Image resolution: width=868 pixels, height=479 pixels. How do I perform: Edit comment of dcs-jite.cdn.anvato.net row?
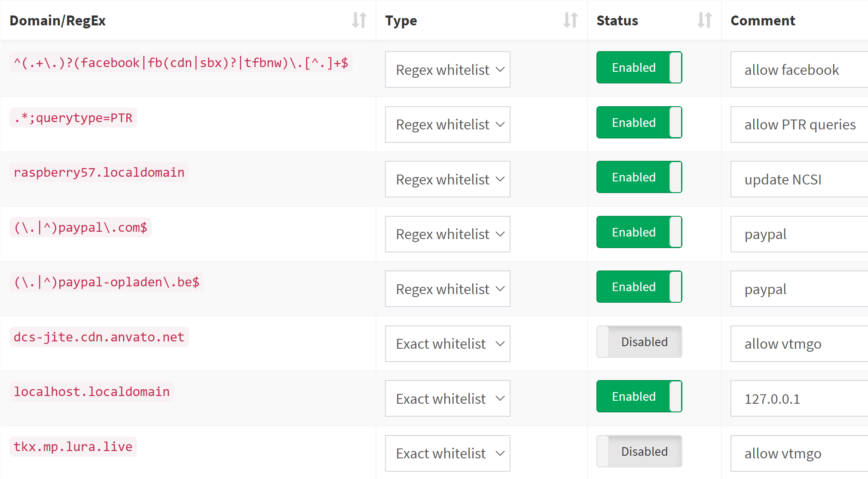799,344
